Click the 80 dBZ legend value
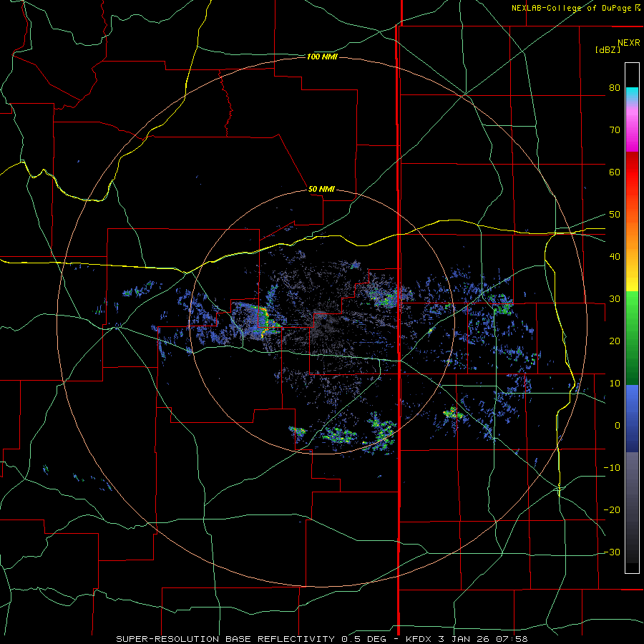The image size is (644, 644). [615, 88]
